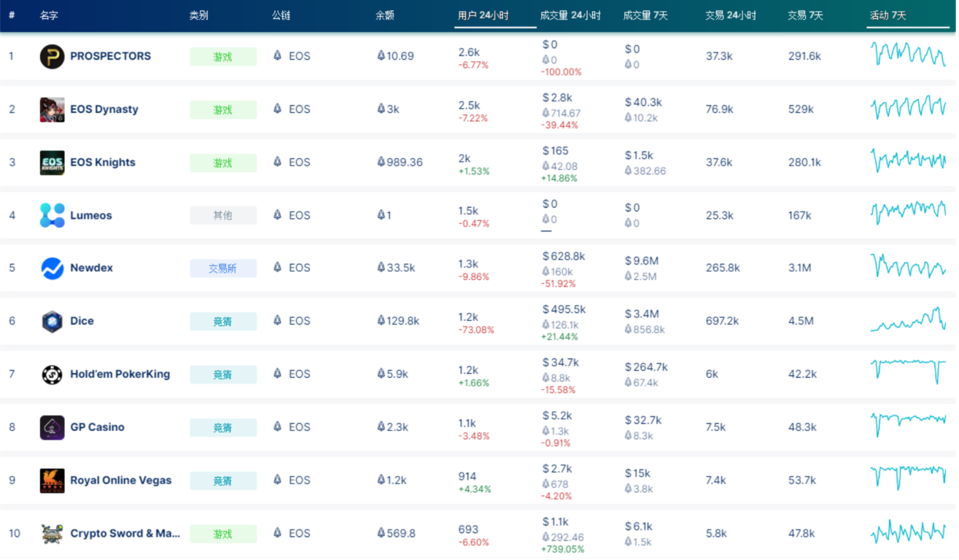The height and width of the screenshot is (560, 959).
Task: Click the EOS Knights logo icon
Action: [52, 163]
